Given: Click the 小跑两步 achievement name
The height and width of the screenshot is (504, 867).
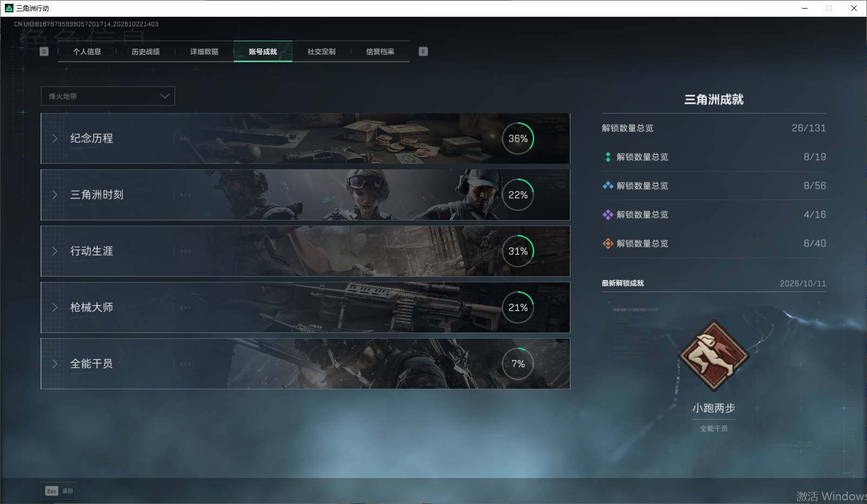Looking at the screenshot, I should [x=714, y=408].
